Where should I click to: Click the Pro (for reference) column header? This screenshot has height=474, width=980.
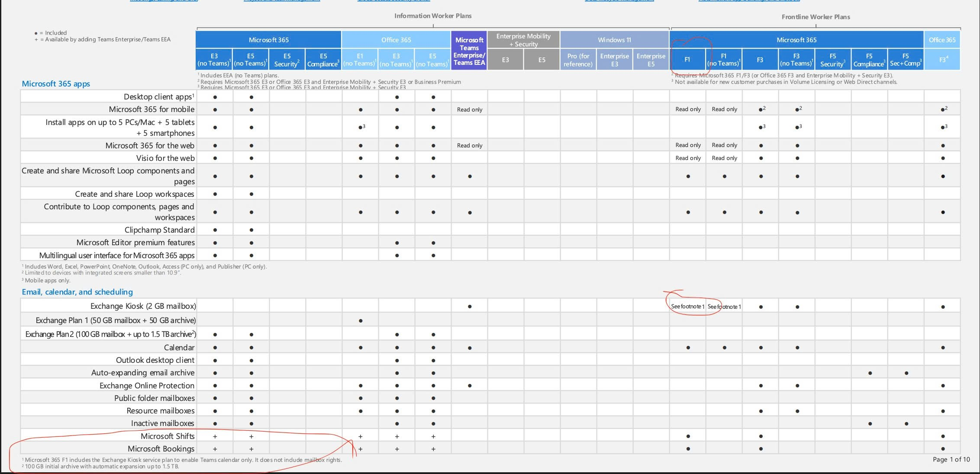[578, 60]
